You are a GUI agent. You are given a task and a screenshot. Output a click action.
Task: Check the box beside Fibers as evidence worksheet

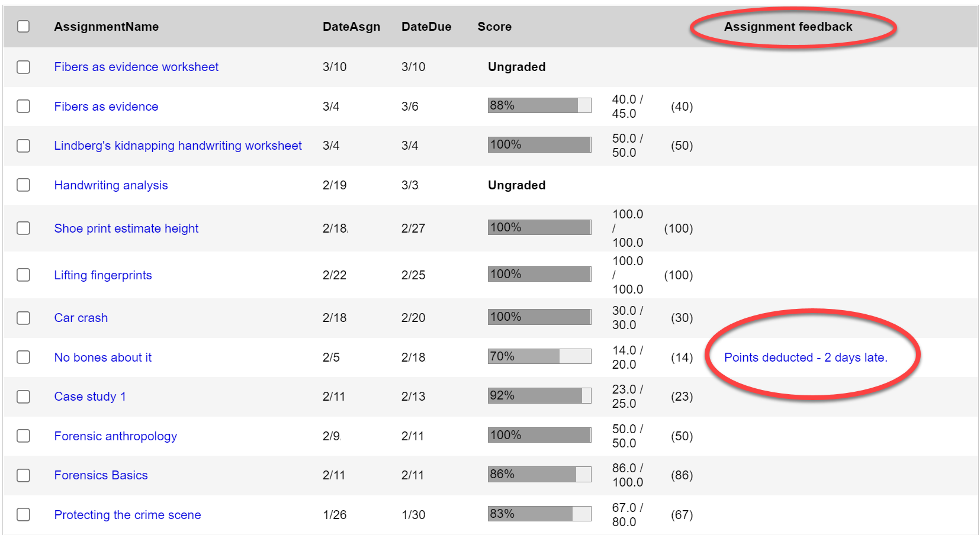tap(23, 67)
